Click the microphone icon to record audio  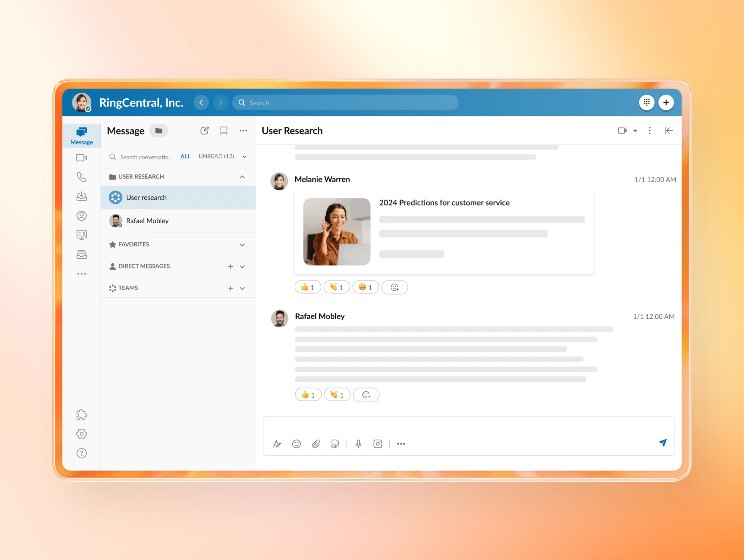[358, 444]
